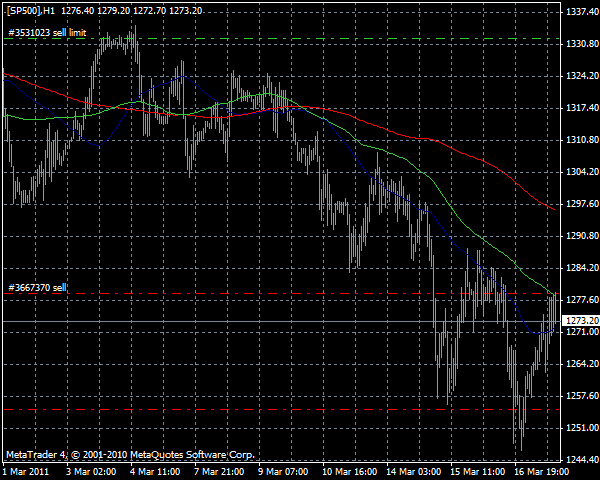Viewport: 600px width, 480px height.
Task: Click the 1310.80 price scale label
Action: click(582, 140)
